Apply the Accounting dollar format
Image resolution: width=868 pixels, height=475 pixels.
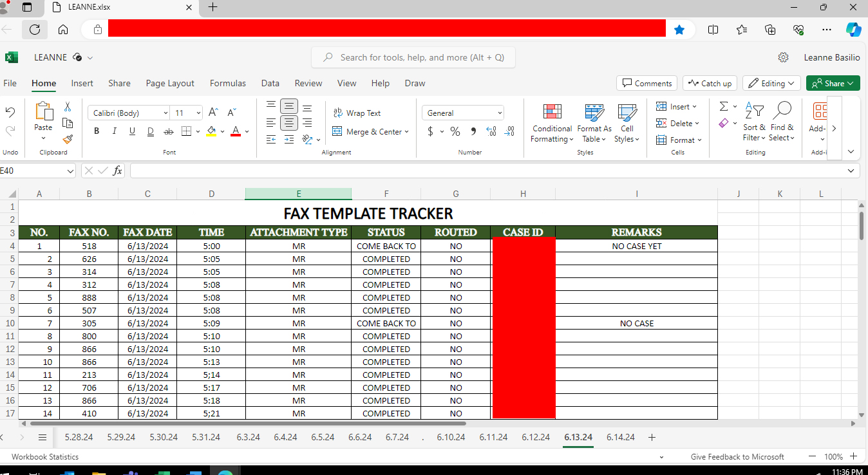click(430, 131)
